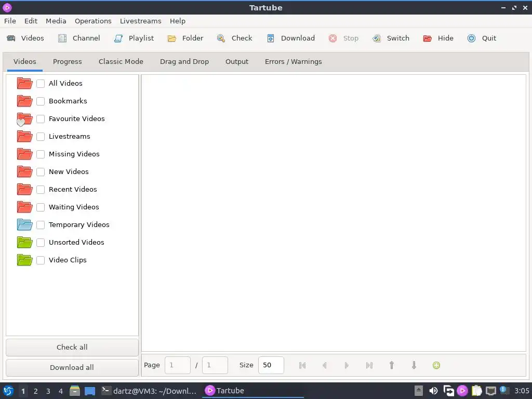Click the volume icon in system tray
Screen dimensions: 532x399
coord(433,391)
